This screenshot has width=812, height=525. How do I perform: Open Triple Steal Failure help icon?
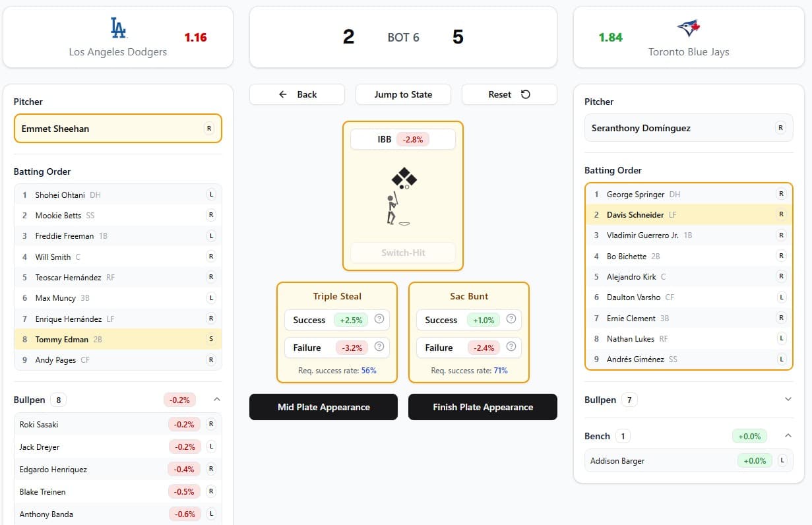tap(379, 347)
